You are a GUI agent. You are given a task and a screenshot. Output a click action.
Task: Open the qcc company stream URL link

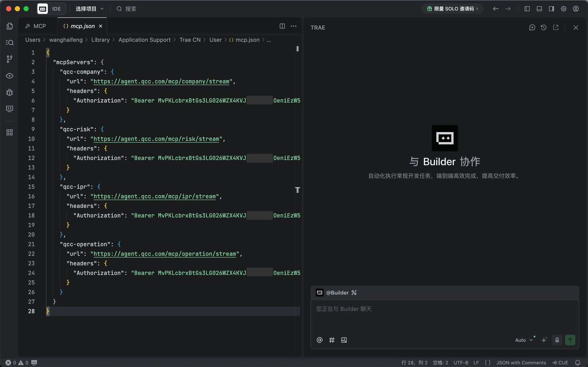pyautogui.click(x=161, y=82)
